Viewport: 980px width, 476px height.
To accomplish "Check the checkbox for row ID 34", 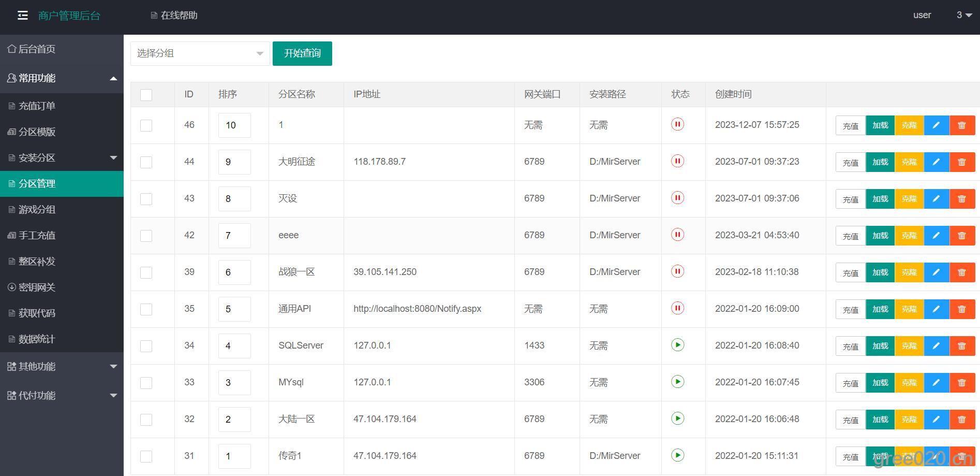I will coord(146,346).
